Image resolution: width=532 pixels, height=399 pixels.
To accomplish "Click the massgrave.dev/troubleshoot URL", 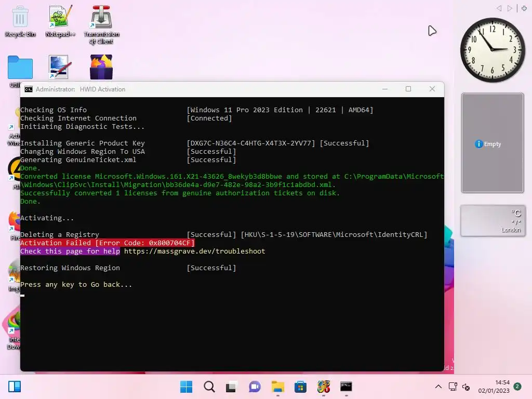I will 194,251.
